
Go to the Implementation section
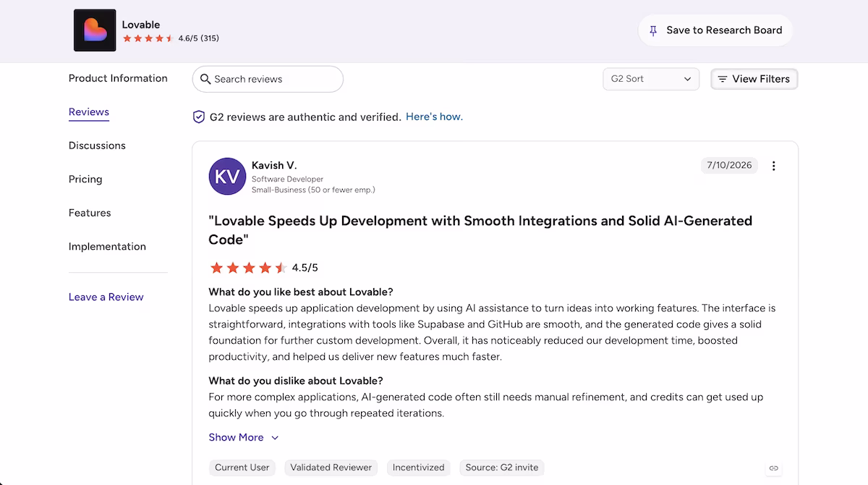(107, 247)
